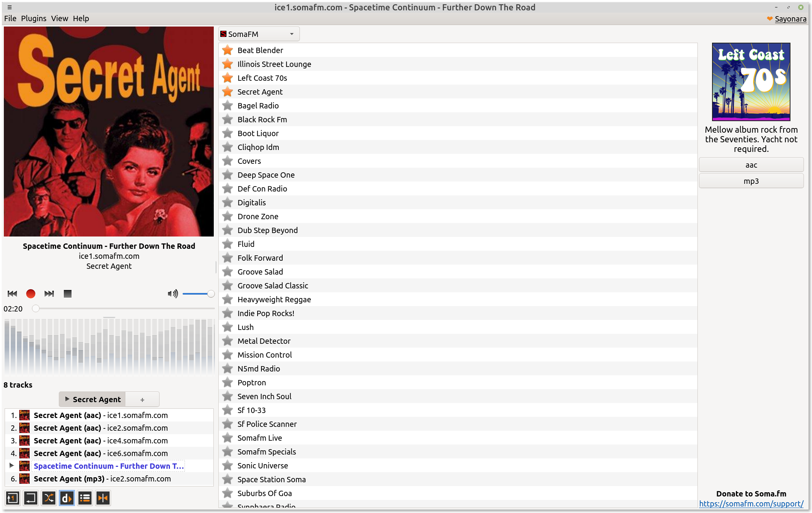Screen dimensions: 812x513
Task: Add new playlist tab with plus
Action: coord(142,400)
